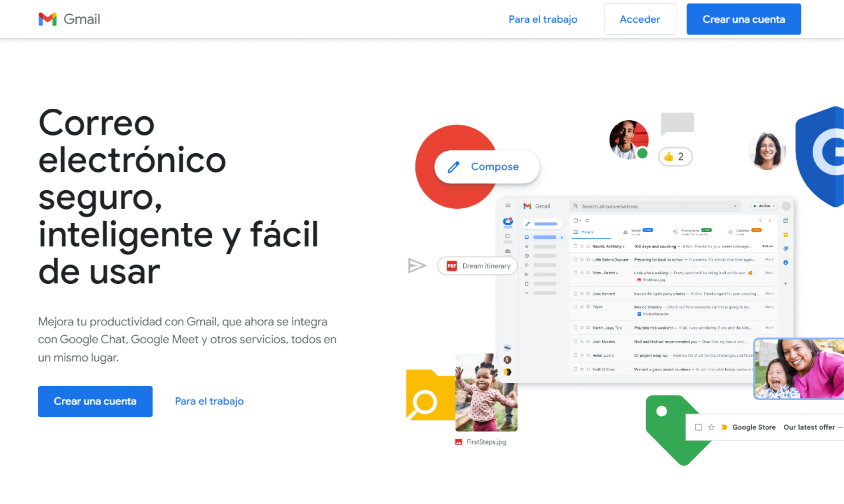Open the Active status dropdown
This screenshot has width=844, height=504.
763,206
